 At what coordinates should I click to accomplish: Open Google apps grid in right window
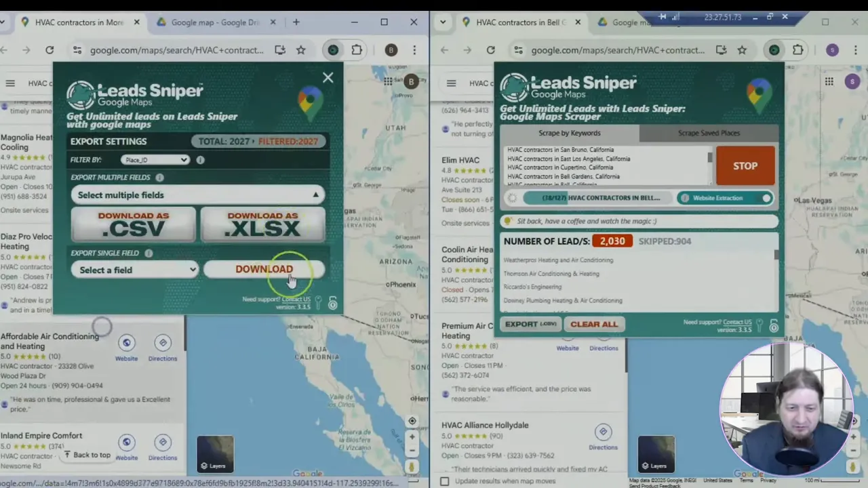click(829, 81)
